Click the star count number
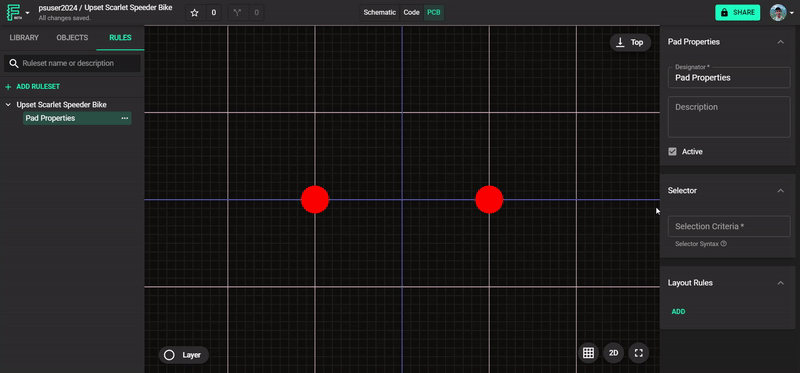This screenshot has height=373, width=800. tap(213, 13)
